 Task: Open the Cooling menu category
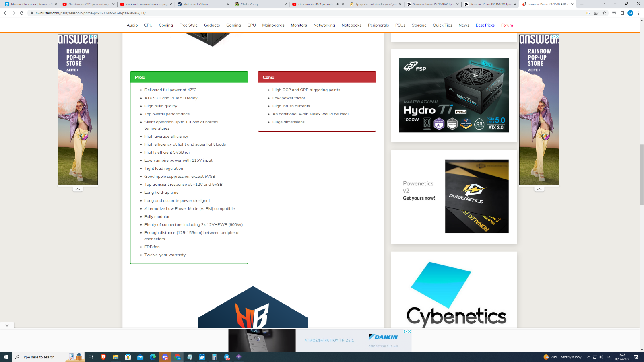[x=166, y=25]
